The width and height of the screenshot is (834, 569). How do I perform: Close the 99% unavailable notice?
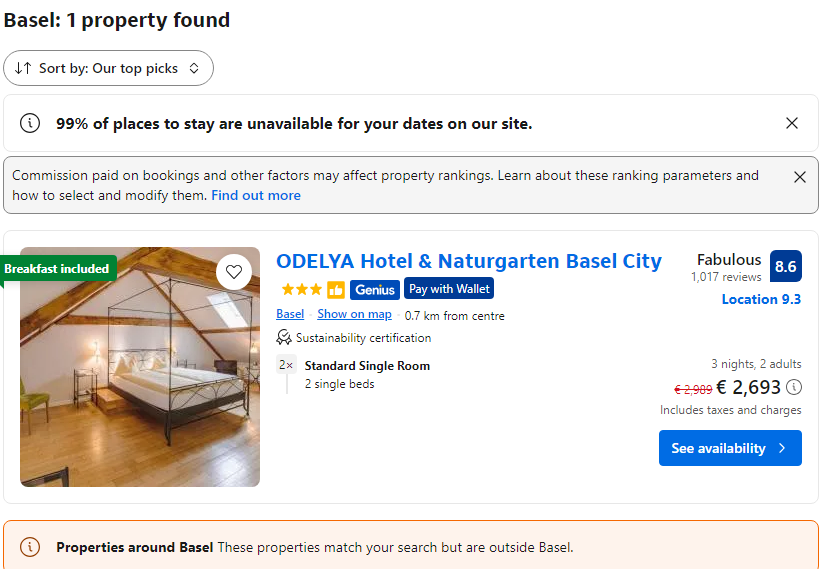792,123
